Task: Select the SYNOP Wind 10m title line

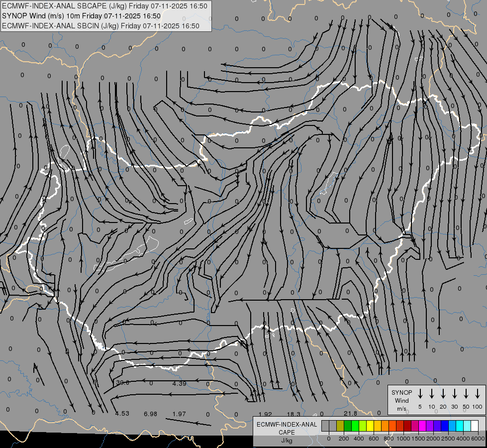Action: pyautogui.click(x=81, y=16)
